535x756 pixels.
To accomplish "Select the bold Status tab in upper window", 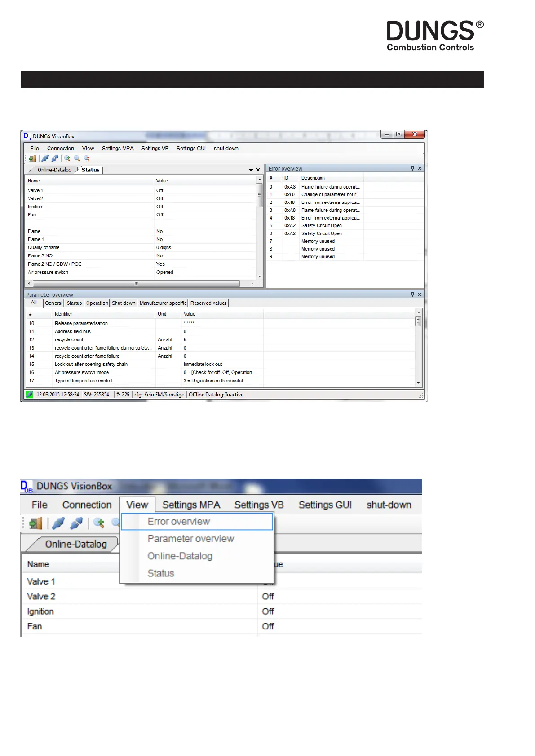I will coord(91,170).
